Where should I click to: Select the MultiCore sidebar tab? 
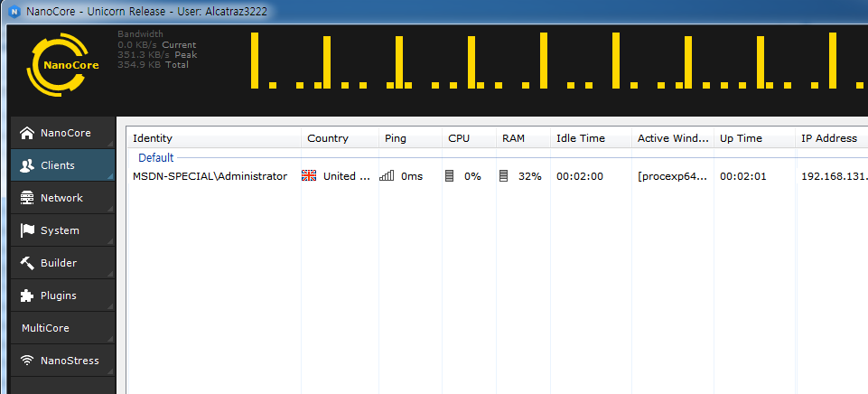62,328
